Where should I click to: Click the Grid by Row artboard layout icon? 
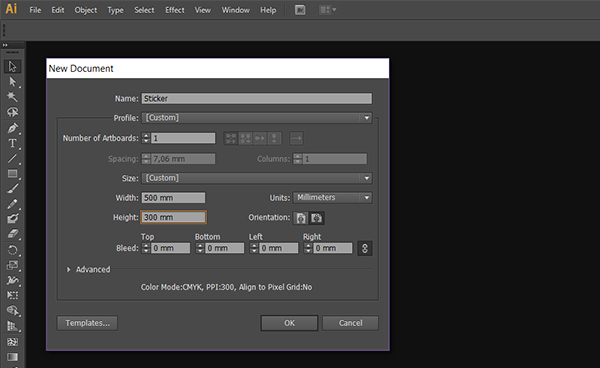click(x=231, y=138)
